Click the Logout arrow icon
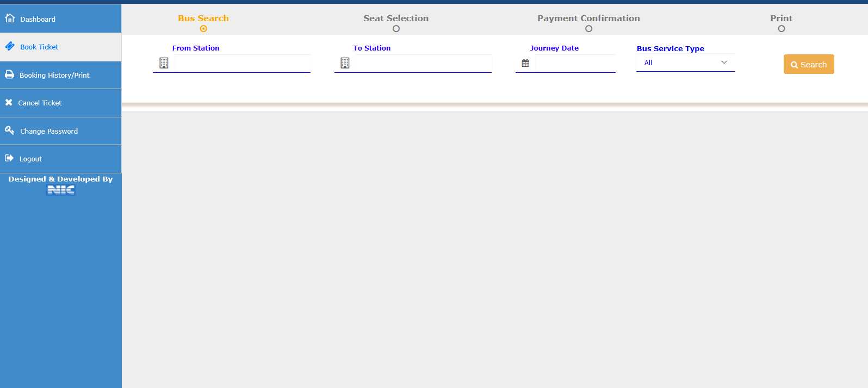868x388 pixels. 9,158
